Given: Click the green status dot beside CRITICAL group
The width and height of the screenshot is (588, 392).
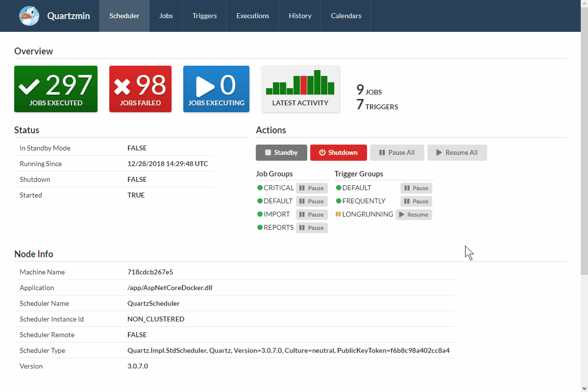Looking at the screenshot, I should tap(259, 188).
